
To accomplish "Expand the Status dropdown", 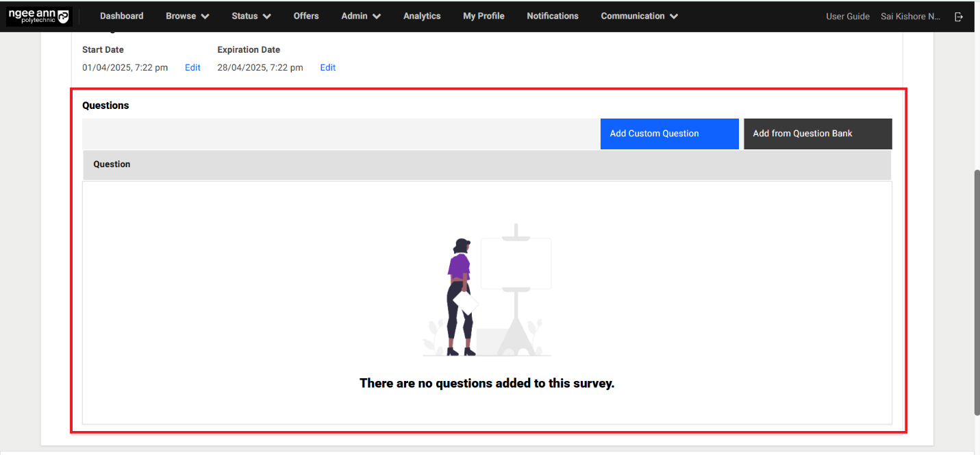I will pyautogui.click(x=250, y=16).
